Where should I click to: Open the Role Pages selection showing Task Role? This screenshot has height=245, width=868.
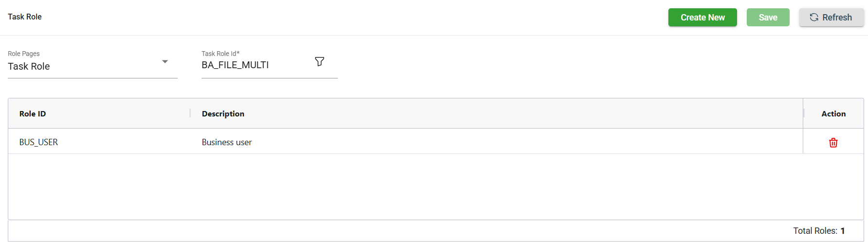[83, 66]
